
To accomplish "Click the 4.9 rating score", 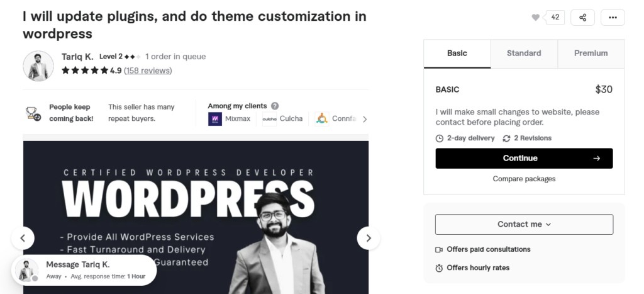I will click(x=116, y=71).
